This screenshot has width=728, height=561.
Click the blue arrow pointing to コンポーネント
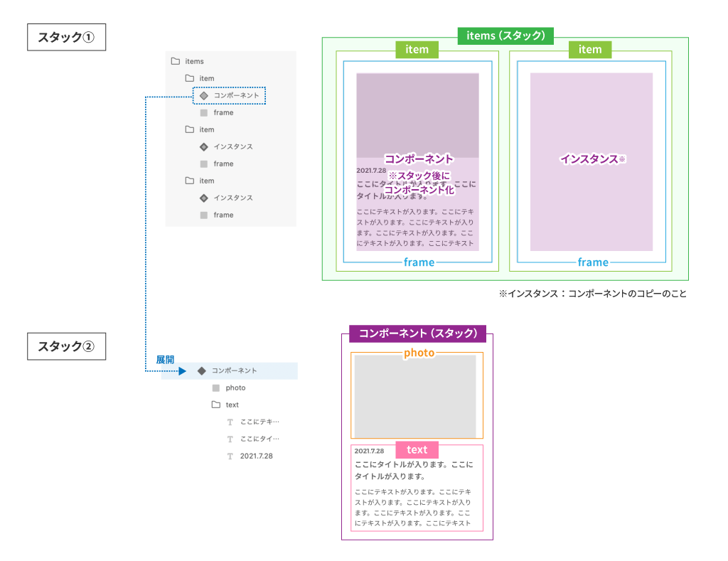coord(183,371)
